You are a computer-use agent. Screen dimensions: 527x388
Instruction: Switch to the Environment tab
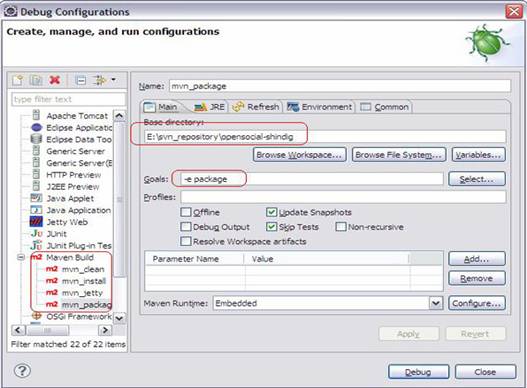click(x=320, y=107)
